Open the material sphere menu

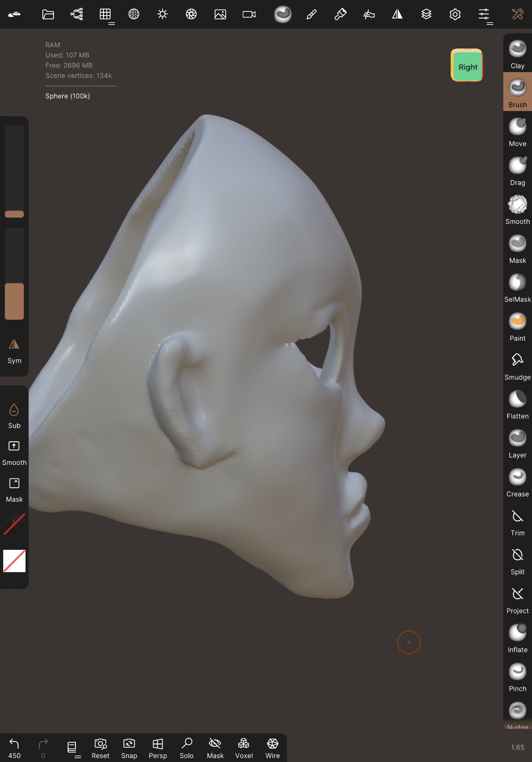click(134, 14)
